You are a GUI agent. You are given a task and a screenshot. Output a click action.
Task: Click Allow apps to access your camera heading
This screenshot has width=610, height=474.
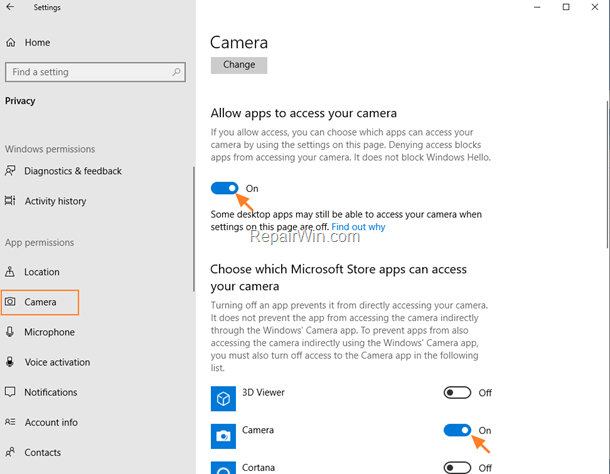point(303,113)
